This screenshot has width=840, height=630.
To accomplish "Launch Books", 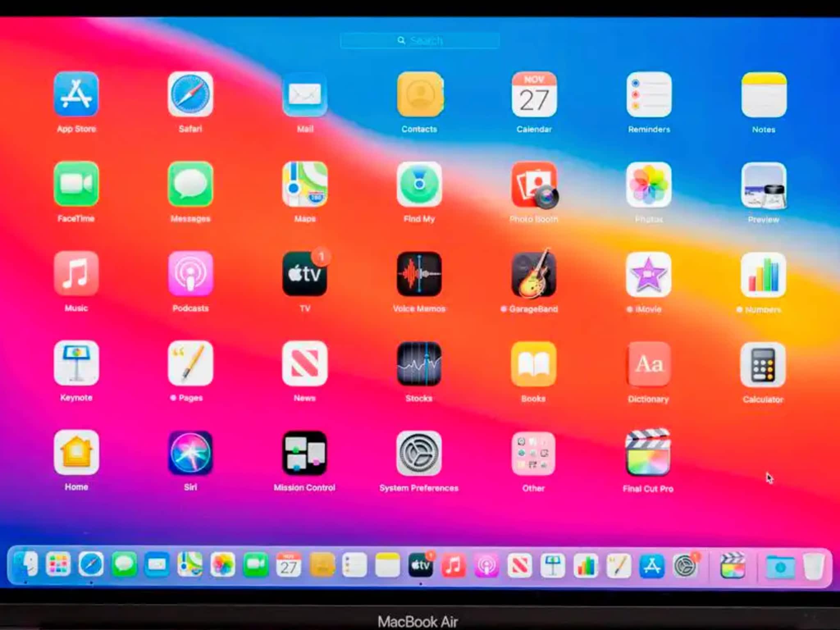I will 534,364.
